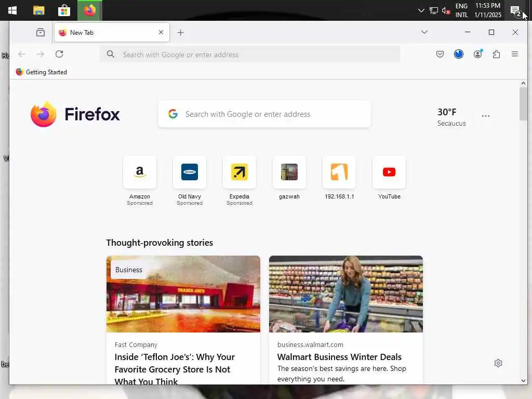Screen dimensions: 532x399
Task: Open the clock showing 11:53 PM
Action: [487, 10]
